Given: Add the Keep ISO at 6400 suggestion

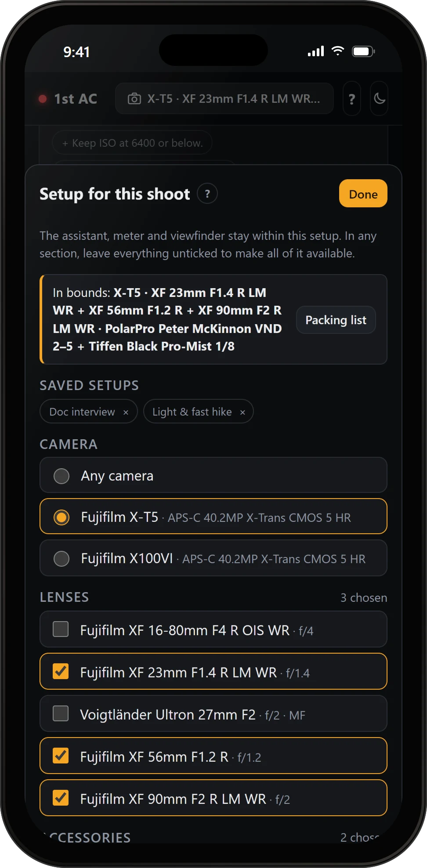Looking at the screenshot, I should pos(132,143).
